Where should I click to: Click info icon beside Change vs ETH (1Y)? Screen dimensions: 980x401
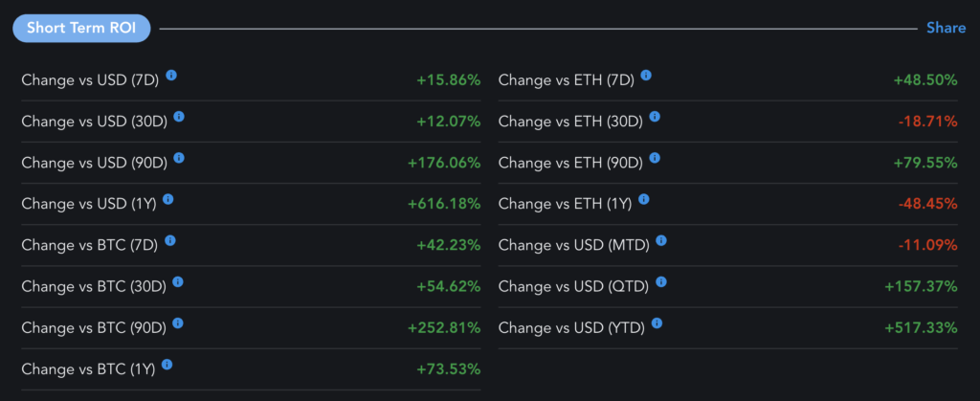point(644,199)
